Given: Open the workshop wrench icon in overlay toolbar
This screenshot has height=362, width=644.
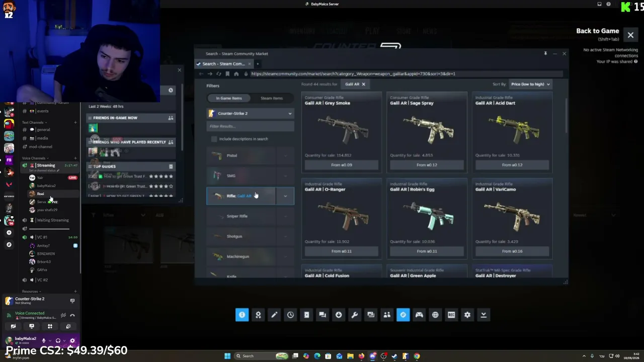Looking at the screenshot, I should (355, 315).
